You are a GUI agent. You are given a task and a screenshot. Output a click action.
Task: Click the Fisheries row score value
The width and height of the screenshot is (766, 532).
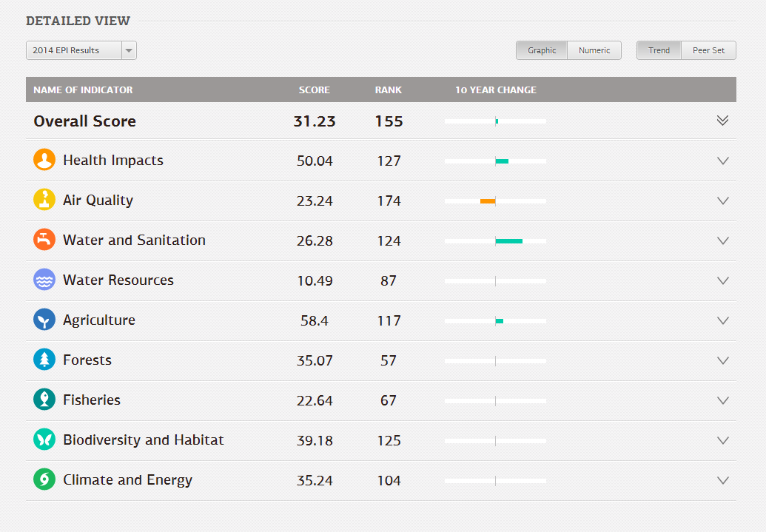315,400
